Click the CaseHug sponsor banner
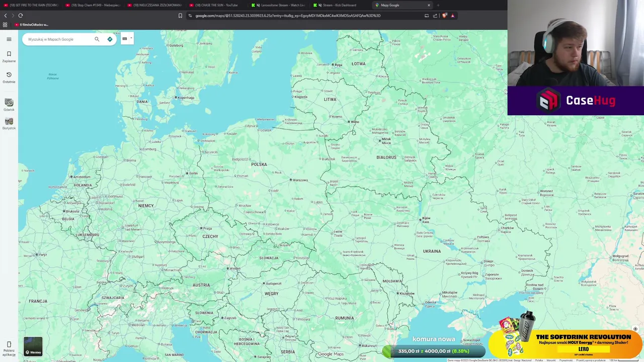Screen dimensions: 644x362 [576, 101]
